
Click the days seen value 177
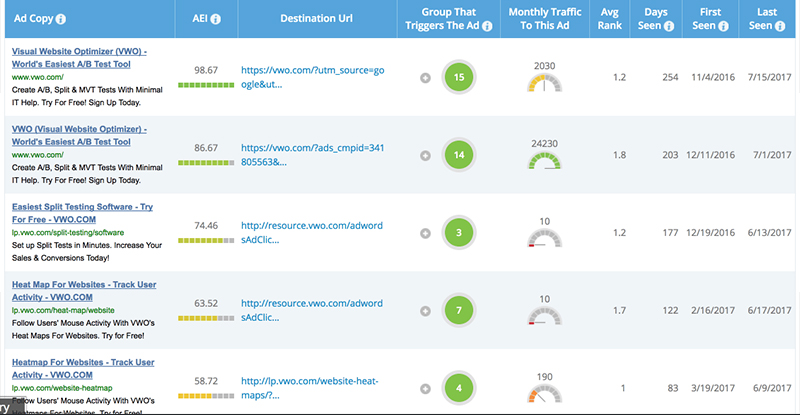point(670,233)
